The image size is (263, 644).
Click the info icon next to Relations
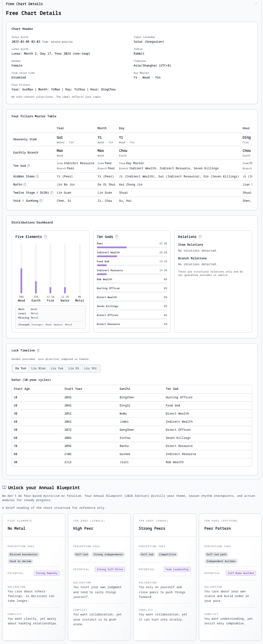pos(200,237)
